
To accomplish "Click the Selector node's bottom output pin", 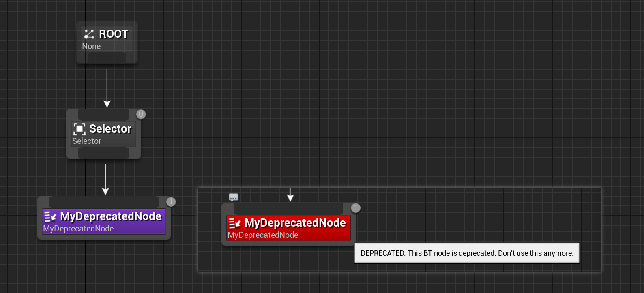I will pyautogui.click(x=103, y=153).
